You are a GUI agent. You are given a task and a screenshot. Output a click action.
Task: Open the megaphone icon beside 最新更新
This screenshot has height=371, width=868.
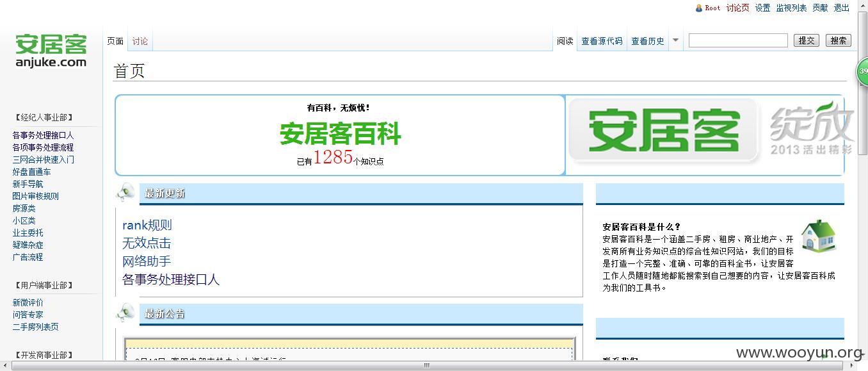[x=125, y=192]
